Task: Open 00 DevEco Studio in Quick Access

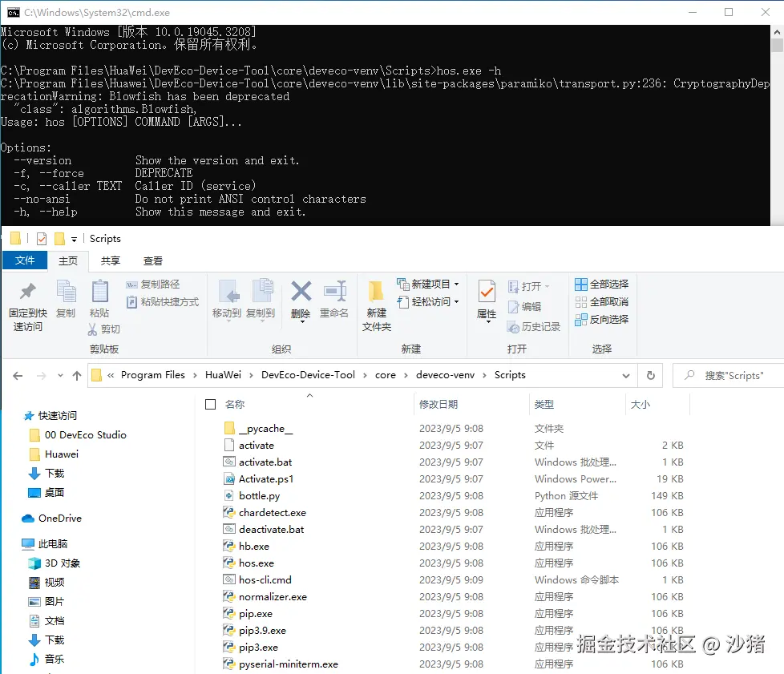Action: point(85,435)
